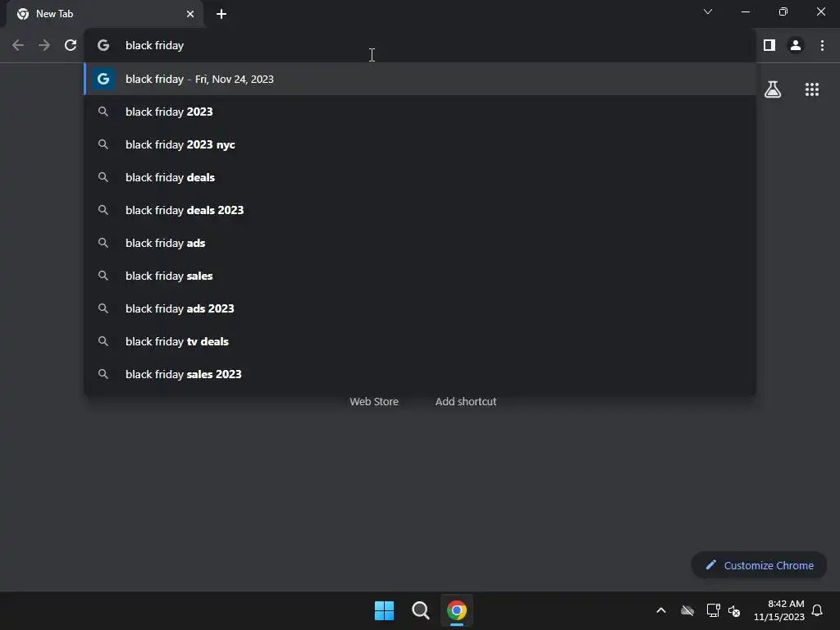
Task: Click the browser forward arrow
Action: pos(44,46)
